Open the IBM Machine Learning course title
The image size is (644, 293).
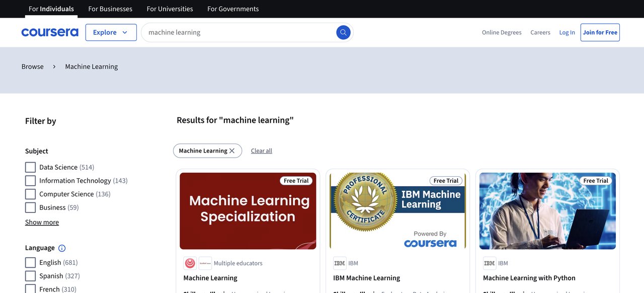[367, 278]
